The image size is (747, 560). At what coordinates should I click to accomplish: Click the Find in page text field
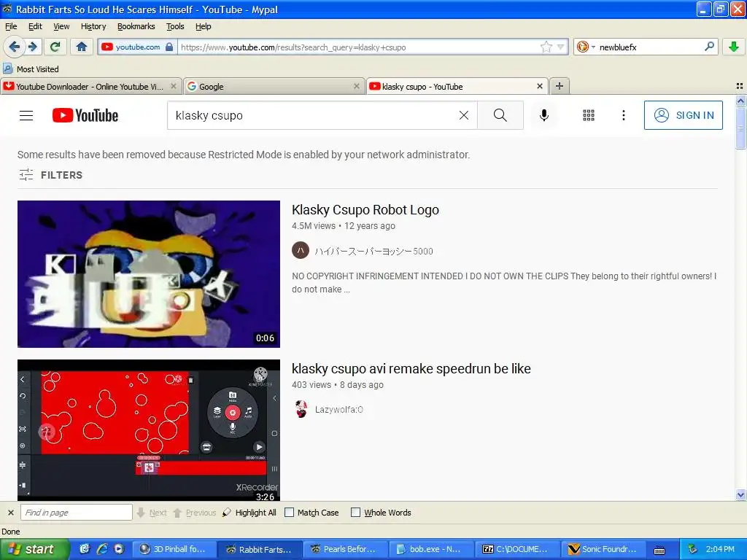pyautogui.click(x=76, y=513)
